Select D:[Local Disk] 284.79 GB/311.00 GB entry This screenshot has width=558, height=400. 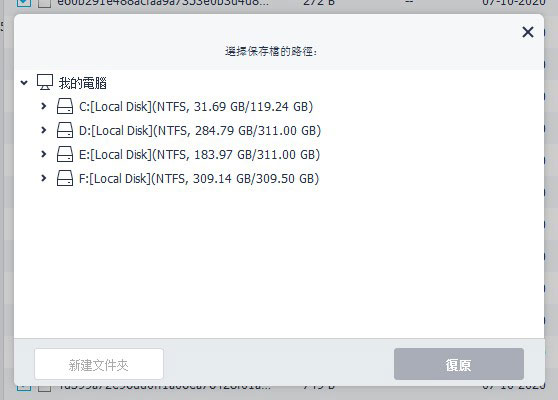200,131
